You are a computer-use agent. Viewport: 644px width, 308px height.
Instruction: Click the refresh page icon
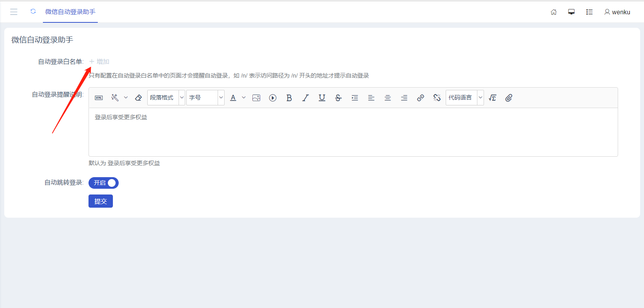(x=33, y=12)
